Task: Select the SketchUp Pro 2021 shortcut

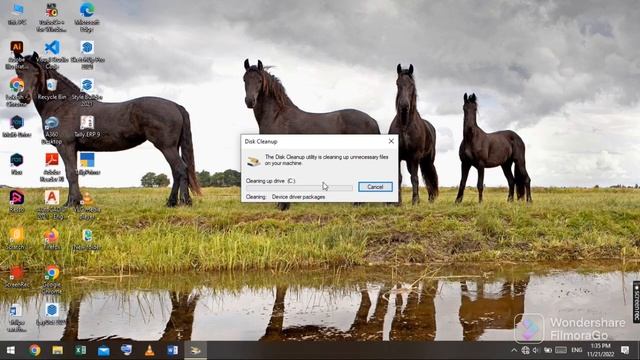Action: point(87,55)
